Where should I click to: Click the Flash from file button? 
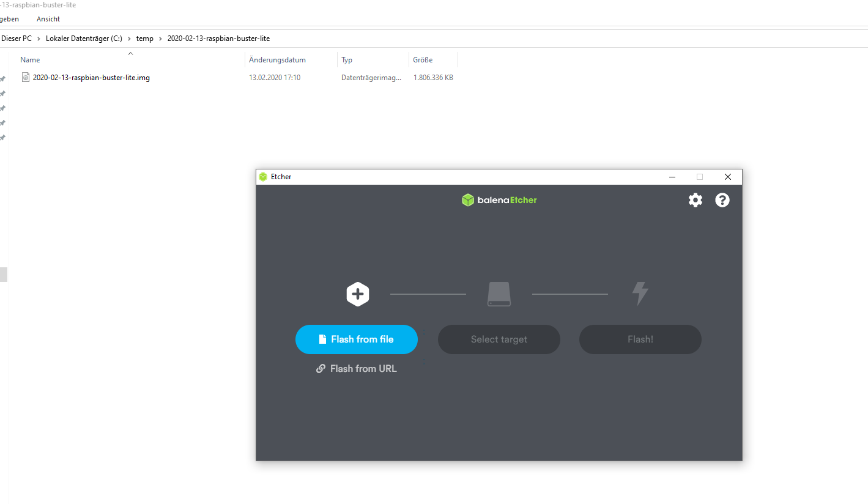pyautogui.click(x=357, y=339)
